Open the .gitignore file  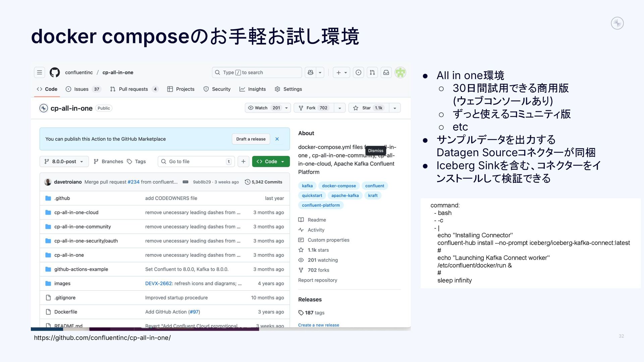[65, 298]
